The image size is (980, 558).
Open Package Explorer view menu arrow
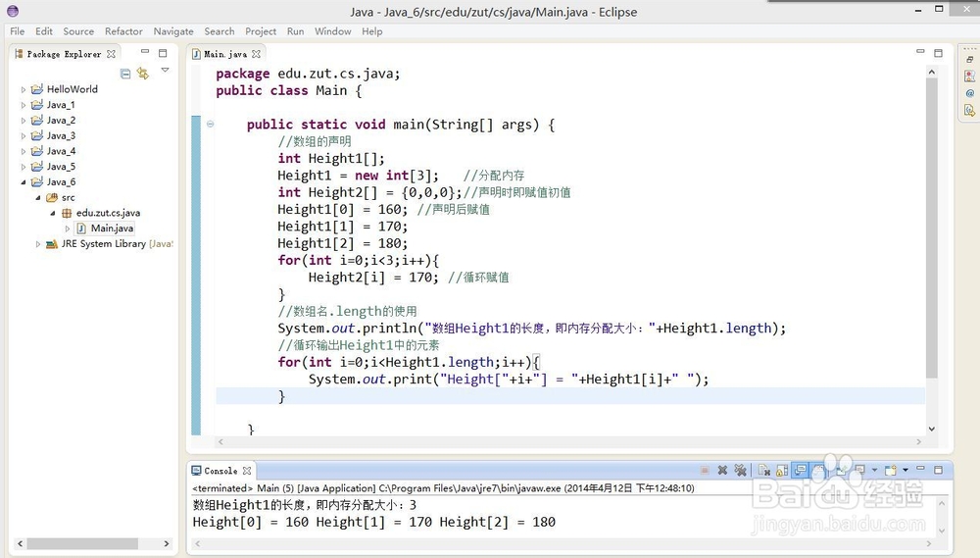[165, 70]
